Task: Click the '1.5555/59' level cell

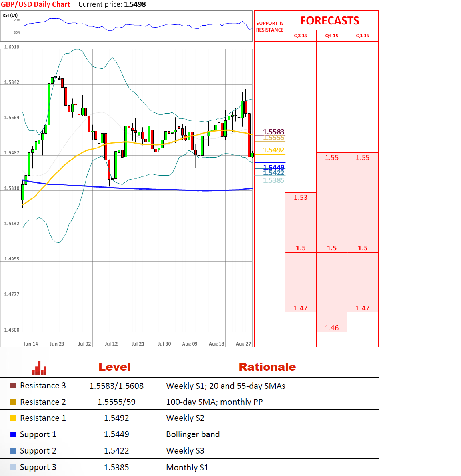Action: pyautogui.click(x=116, y=402)
